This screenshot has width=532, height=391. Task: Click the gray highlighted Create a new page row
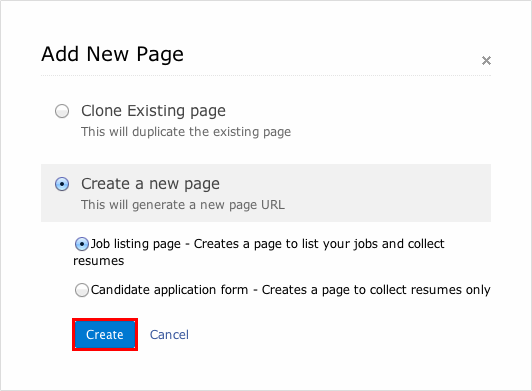266,193
